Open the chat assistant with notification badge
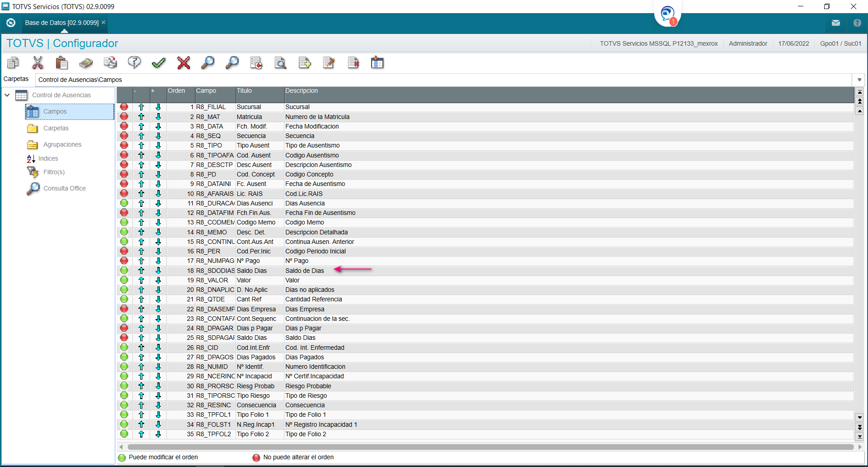Viewport: 868px width, 467px height. point(668,14)
